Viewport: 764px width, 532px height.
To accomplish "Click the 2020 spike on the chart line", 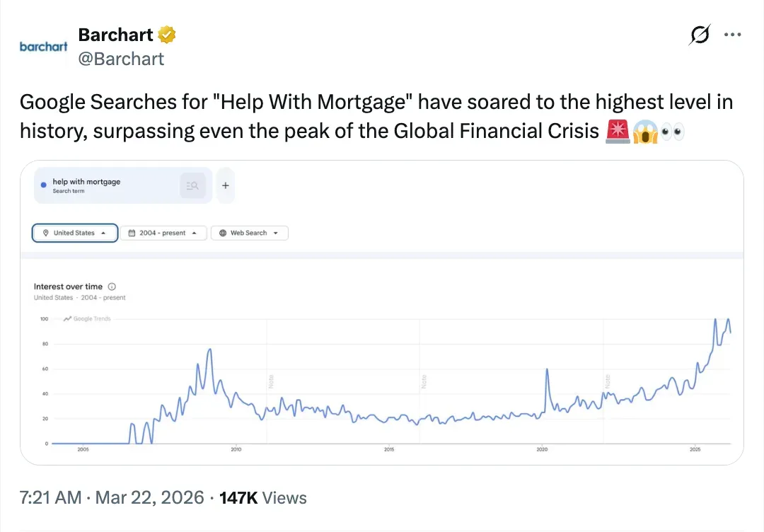I will (x=548, y=370).
